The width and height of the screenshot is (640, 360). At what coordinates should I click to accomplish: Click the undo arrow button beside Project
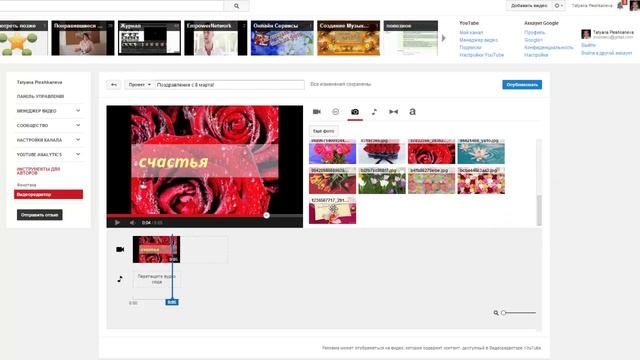[113, 84]
